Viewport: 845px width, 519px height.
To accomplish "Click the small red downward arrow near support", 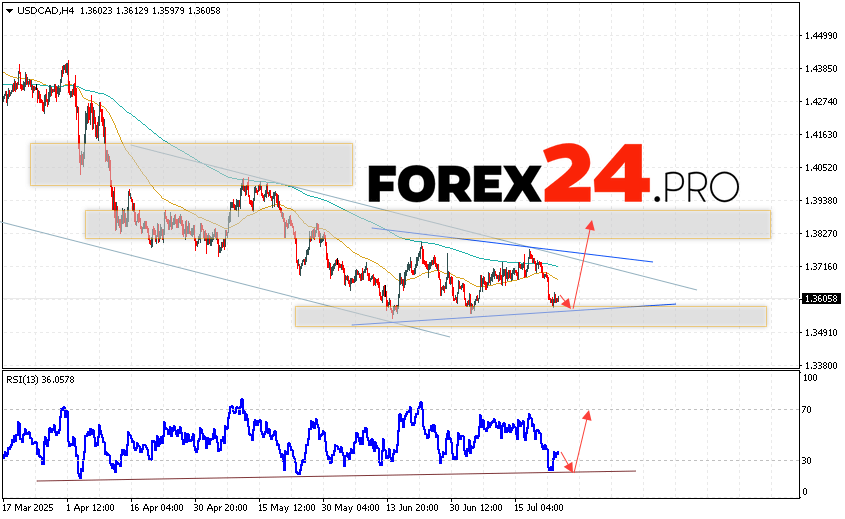I will 565,303.
